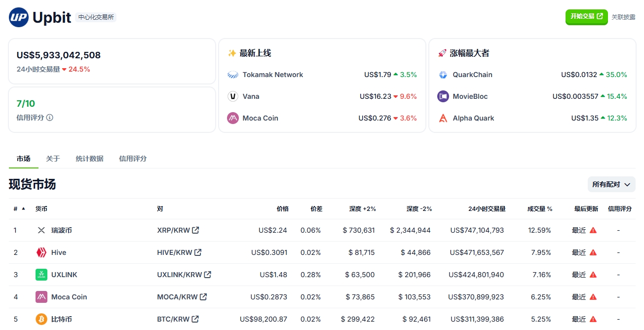This screenshot has width=644, height=330.
Task: Select the UXLINK token icon
Action: 41,275
